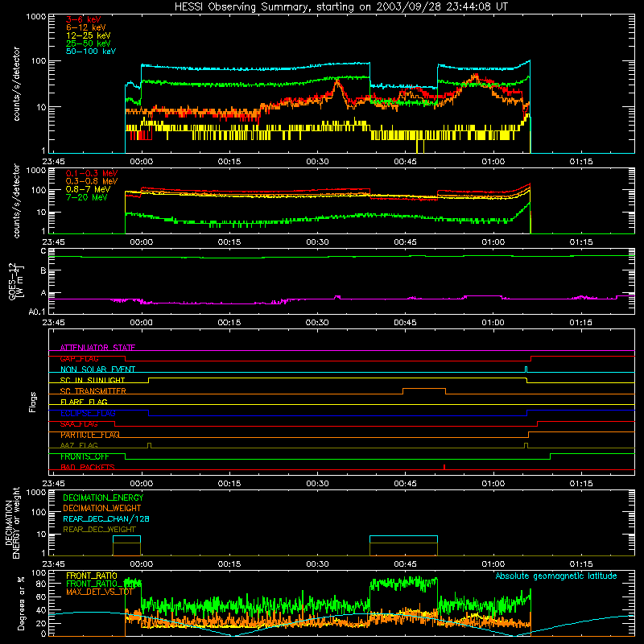Click the BAD_PACKETS red tick mark
The image size is (644, 644).
pyautogui.click(x=444, y=467)
